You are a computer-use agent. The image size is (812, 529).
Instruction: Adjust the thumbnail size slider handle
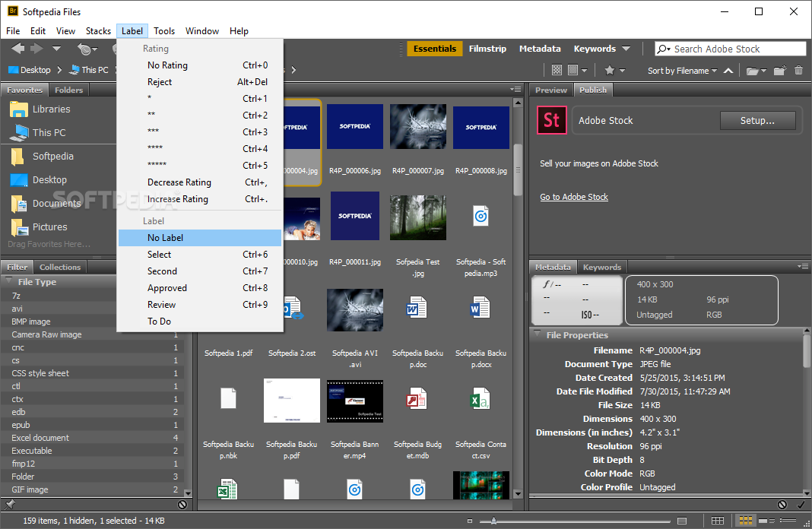(x=493, y=521)
